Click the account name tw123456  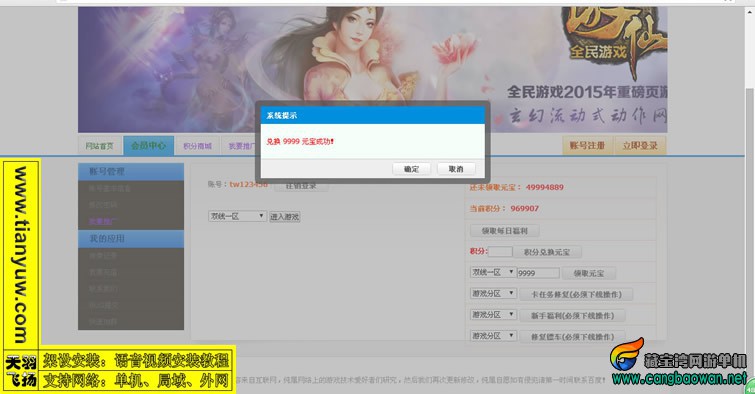[248, 184]
